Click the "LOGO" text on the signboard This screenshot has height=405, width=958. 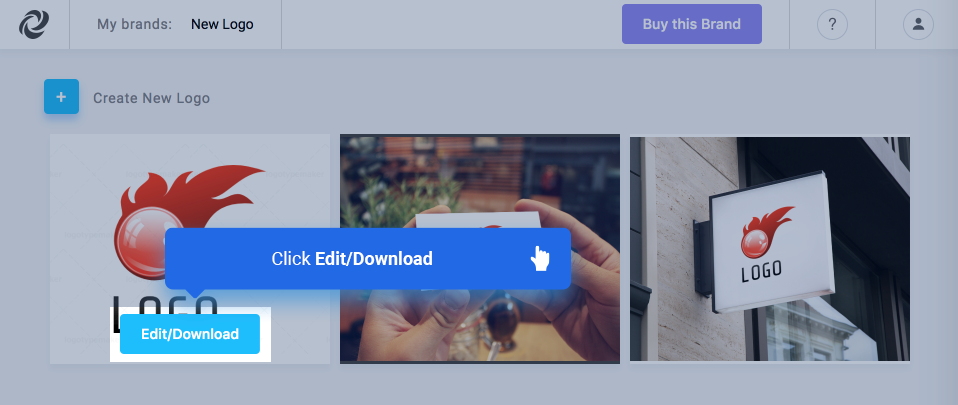[x=761, y=272]
